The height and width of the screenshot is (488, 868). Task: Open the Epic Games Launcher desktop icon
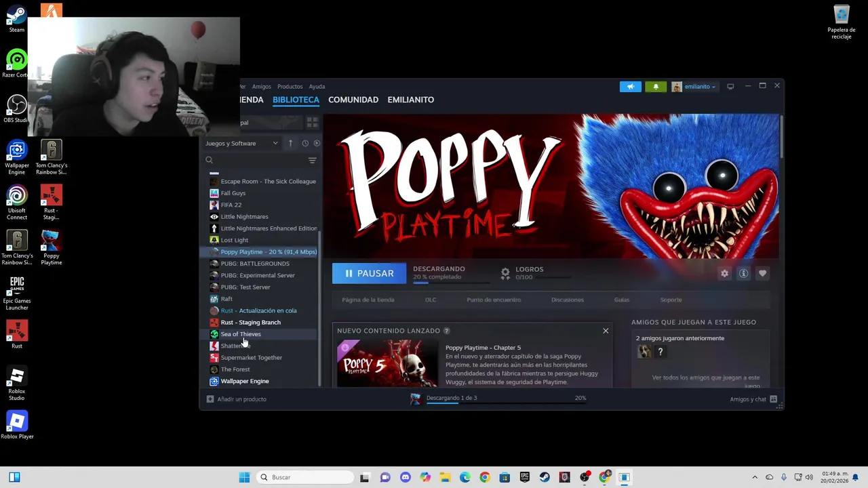click(17, 293)
